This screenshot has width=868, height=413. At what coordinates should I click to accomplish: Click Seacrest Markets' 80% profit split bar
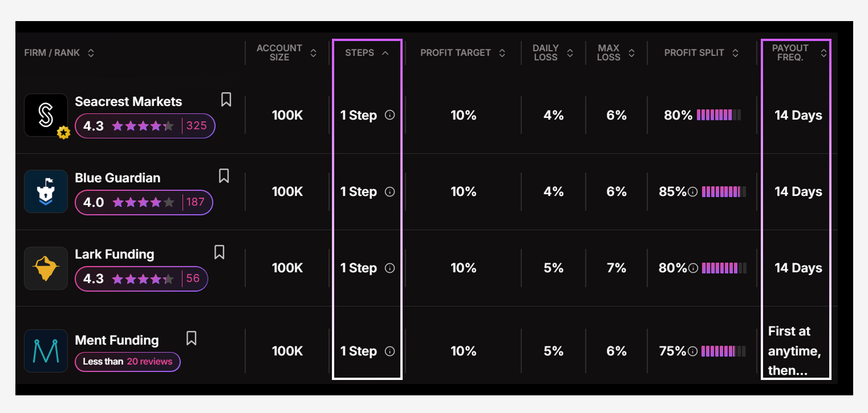[x=719, y=115]
